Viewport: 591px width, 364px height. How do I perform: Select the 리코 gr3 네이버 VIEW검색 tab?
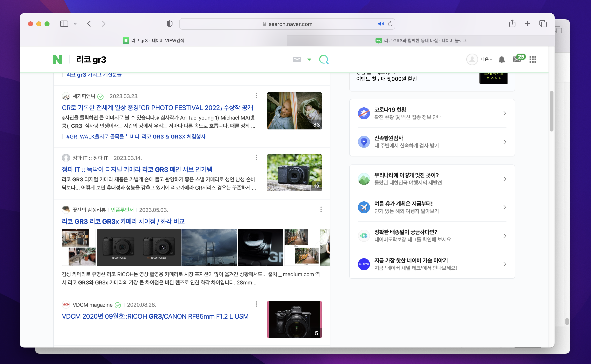click(x=153, y=40)
